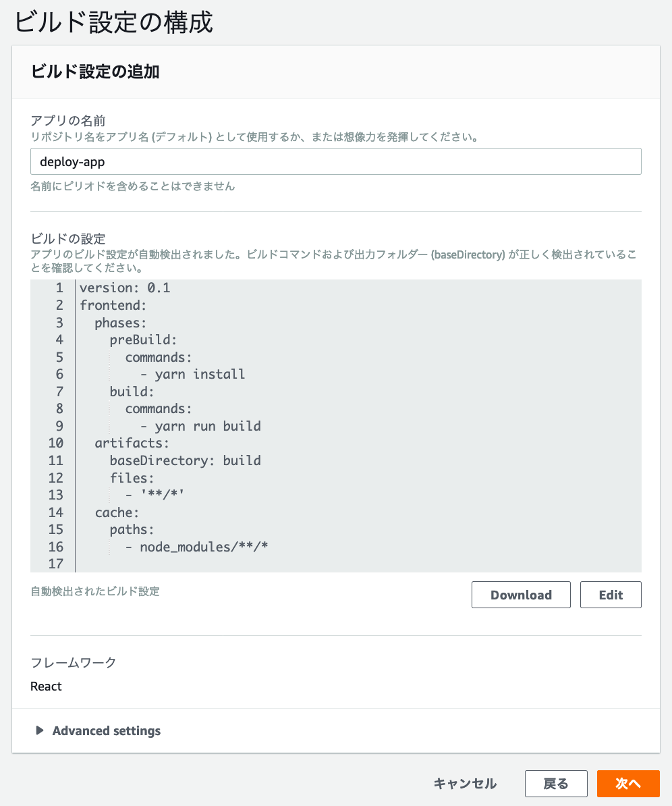Click the 'phases:' line

pos(121,323)
